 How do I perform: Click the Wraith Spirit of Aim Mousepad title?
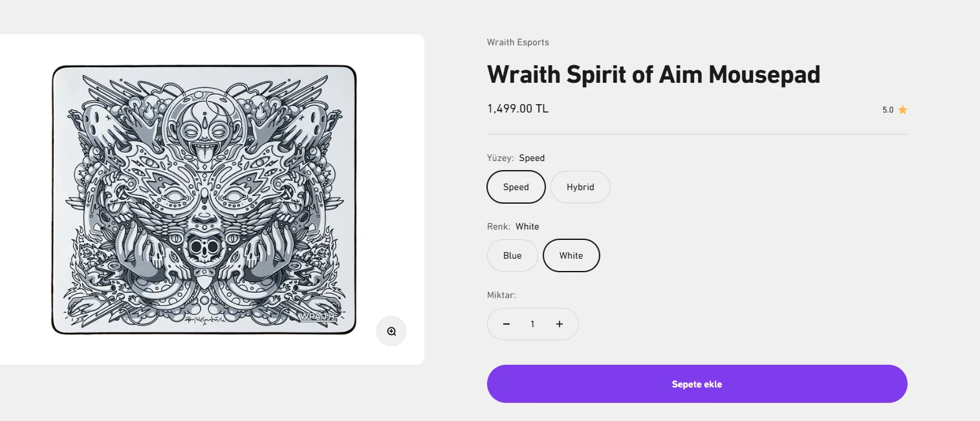[x=653, y=74]
